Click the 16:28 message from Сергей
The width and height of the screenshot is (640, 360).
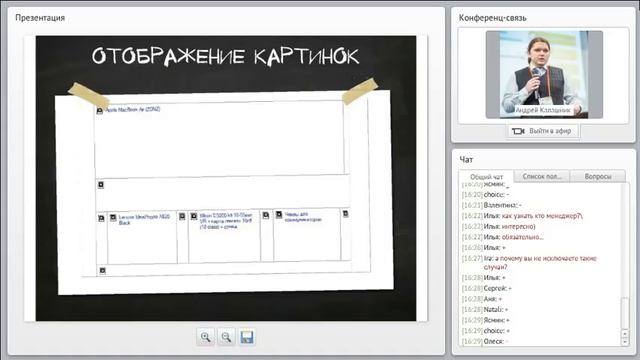[487, 288]
